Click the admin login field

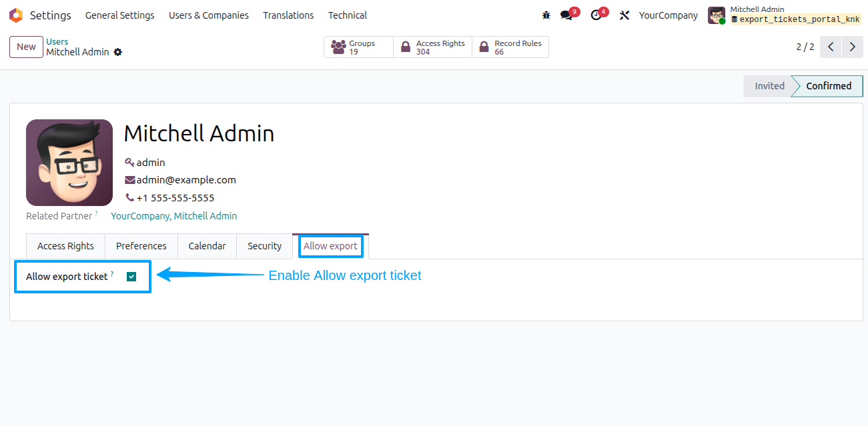(151, 162)
